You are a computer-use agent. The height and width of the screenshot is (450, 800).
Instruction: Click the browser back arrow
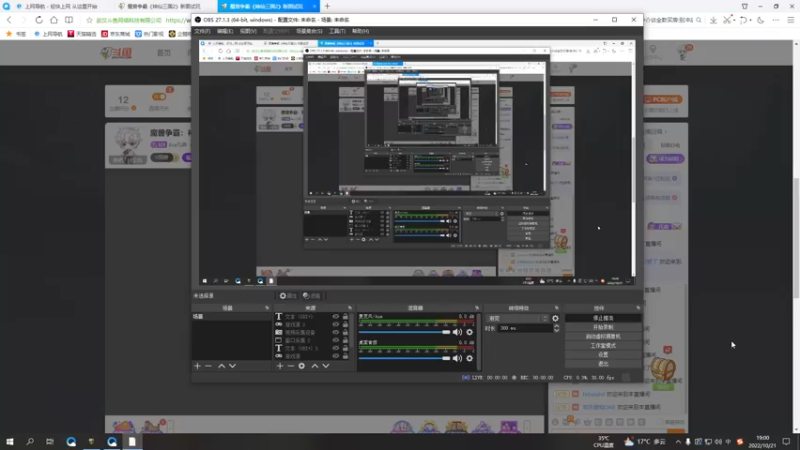(x=9, y=20)
